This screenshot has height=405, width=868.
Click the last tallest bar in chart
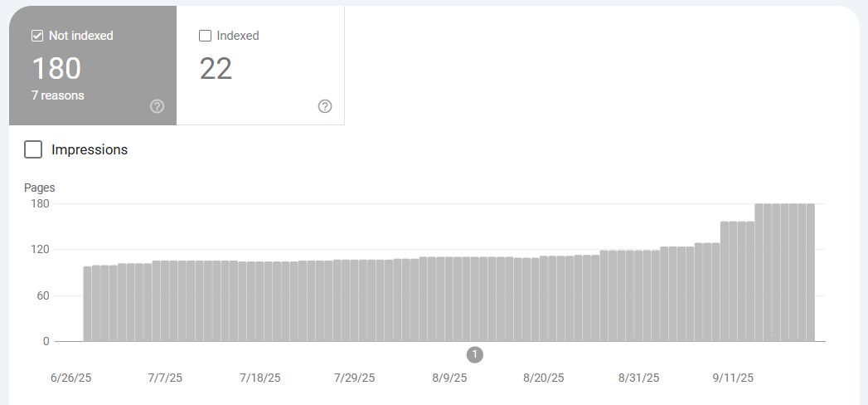811,272
